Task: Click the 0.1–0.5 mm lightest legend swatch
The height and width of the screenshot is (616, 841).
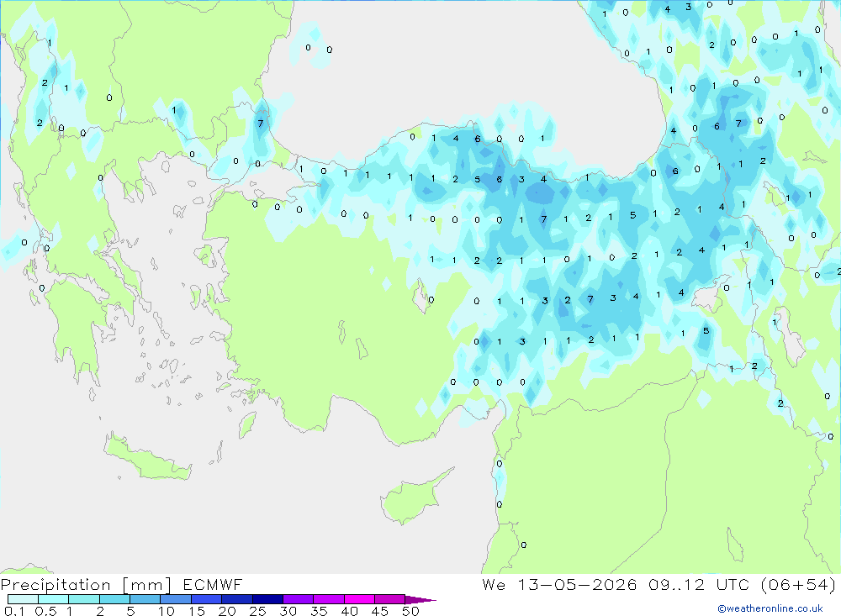Action: [x=23, y=599]
